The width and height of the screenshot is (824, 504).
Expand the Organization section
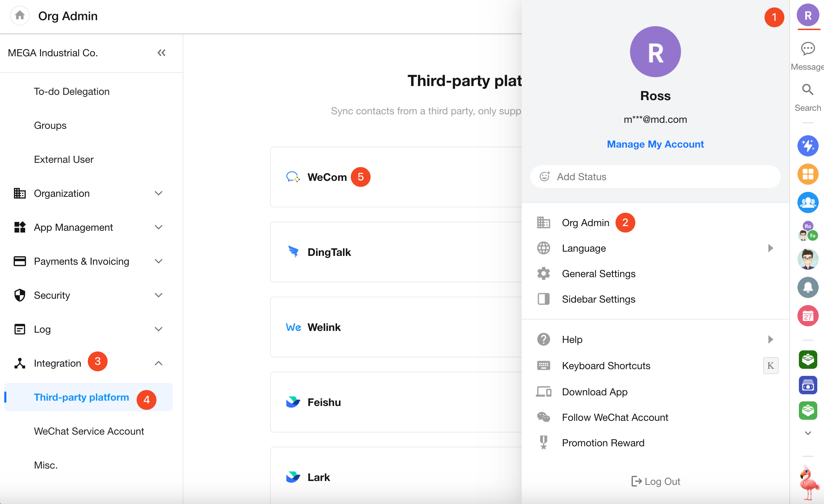tap(159, 193)
